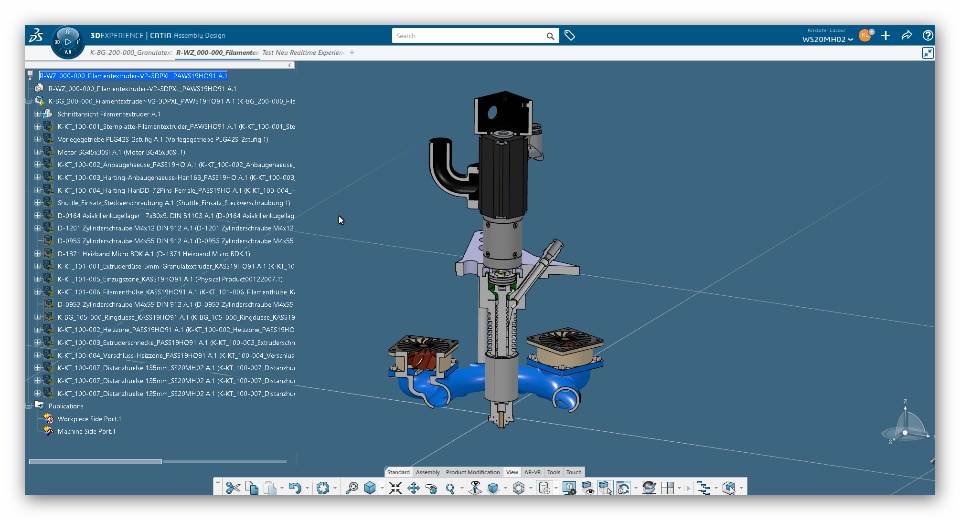The height and width of the screenshot is (520, 960).
Task: Switch to the Assembly toolbar tab
Action: pyautogui.click(x=428, y=472)
